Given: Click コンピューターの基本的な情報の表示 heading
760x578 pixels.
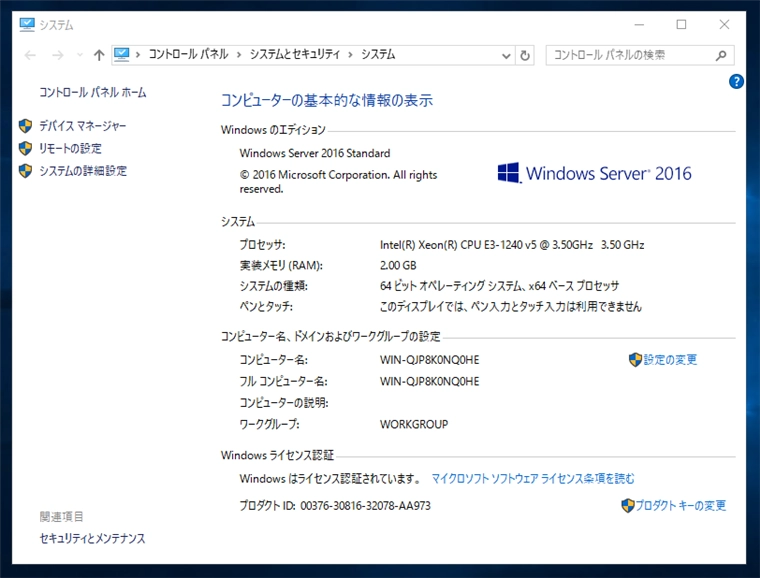Looking at the screenshot, I should tap(327, 100).
